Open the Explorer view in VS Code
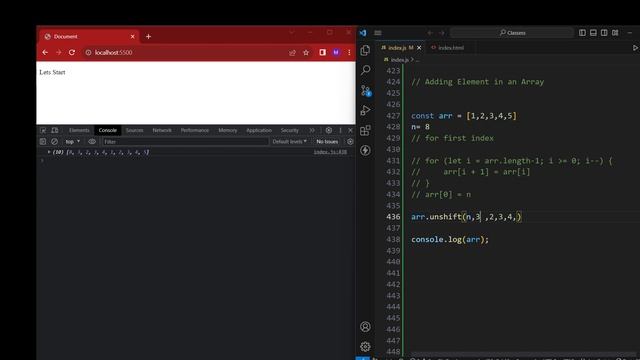 [365, 50]
